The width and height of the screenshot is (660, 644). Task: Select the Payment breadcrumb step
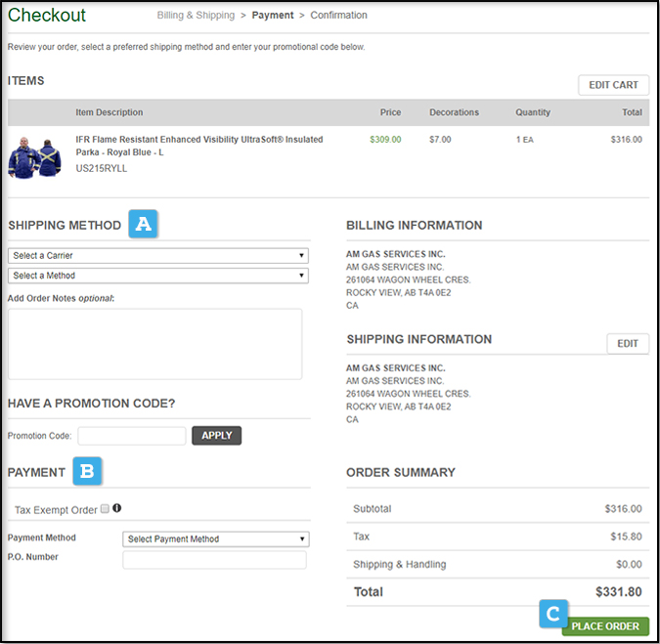click(273, 16)
